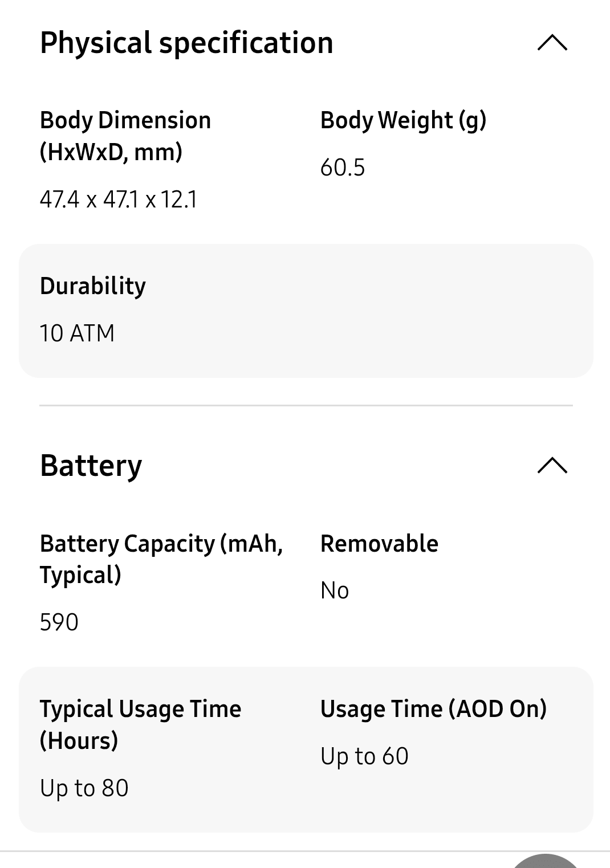Select Typical Usage Time label
This screenshot has width=610, height=868.
tap(140, 725)
